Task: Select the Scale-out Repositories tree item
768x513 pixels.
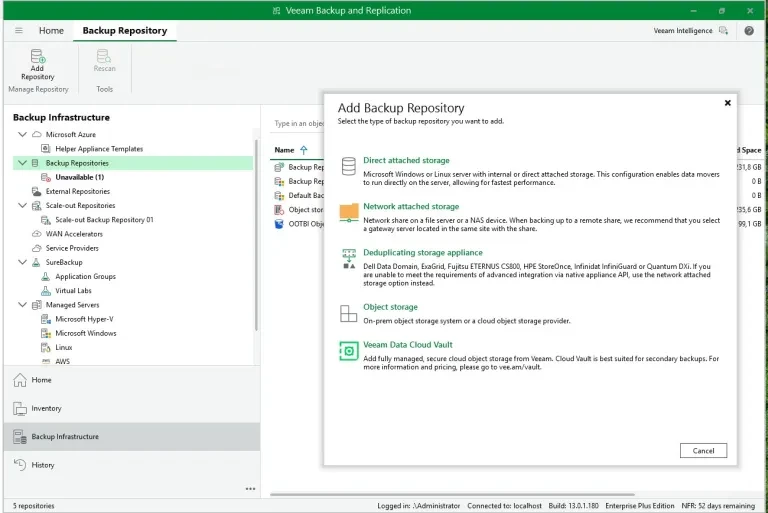Action: click(80, 205)
